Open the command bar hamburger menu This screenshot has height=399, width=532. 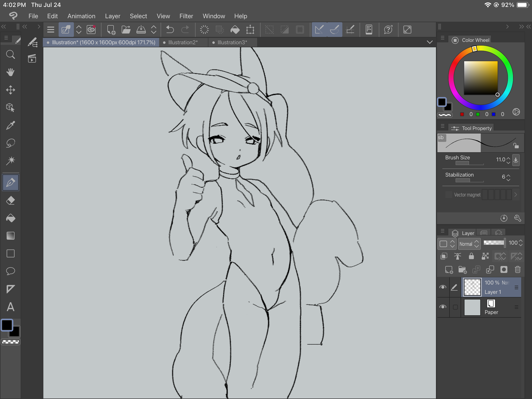coord(51,30)
